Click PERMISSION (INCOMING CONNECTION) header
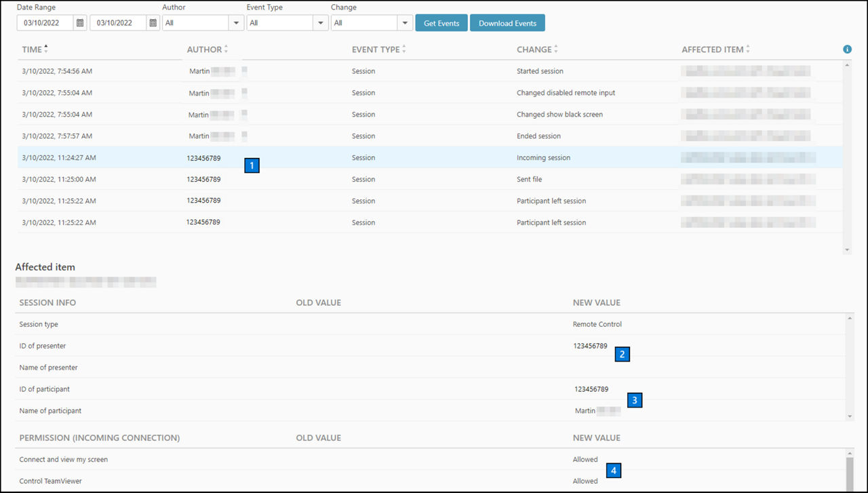Screen dimensions: 868x493 click(100, 438)
